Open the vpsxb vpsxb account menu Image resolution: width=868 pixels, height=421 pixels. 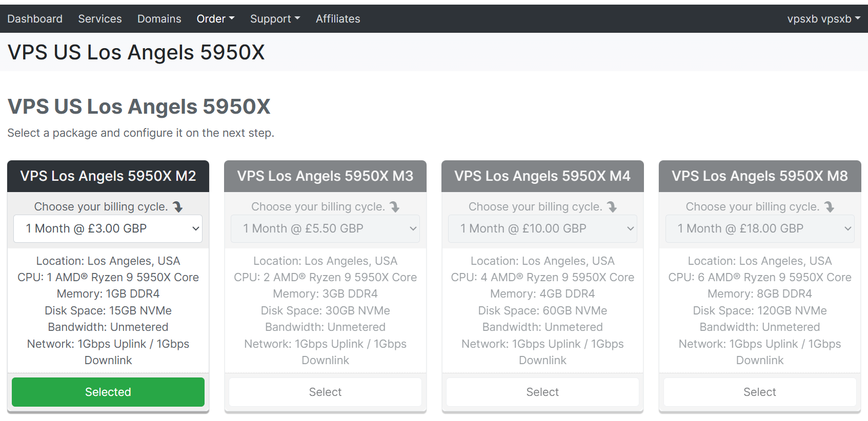823,19
